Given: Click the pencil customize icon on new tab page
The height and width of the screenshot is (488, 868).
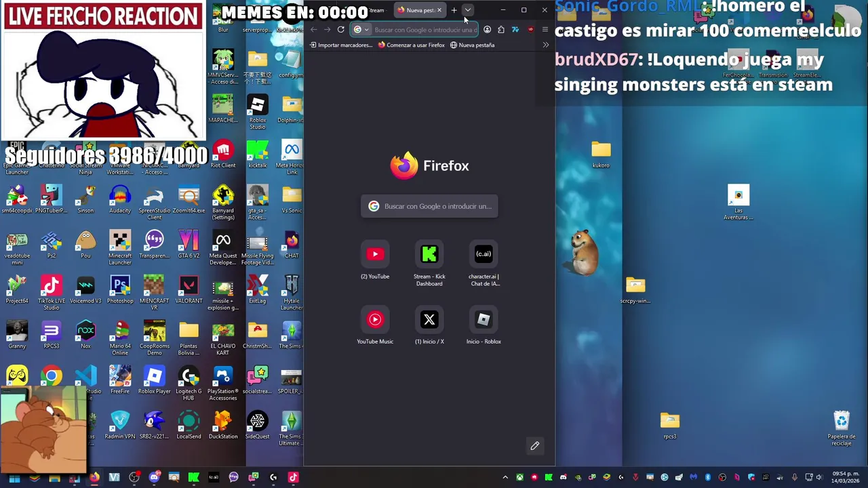Looking at the screenshot, I should (534, 445).
